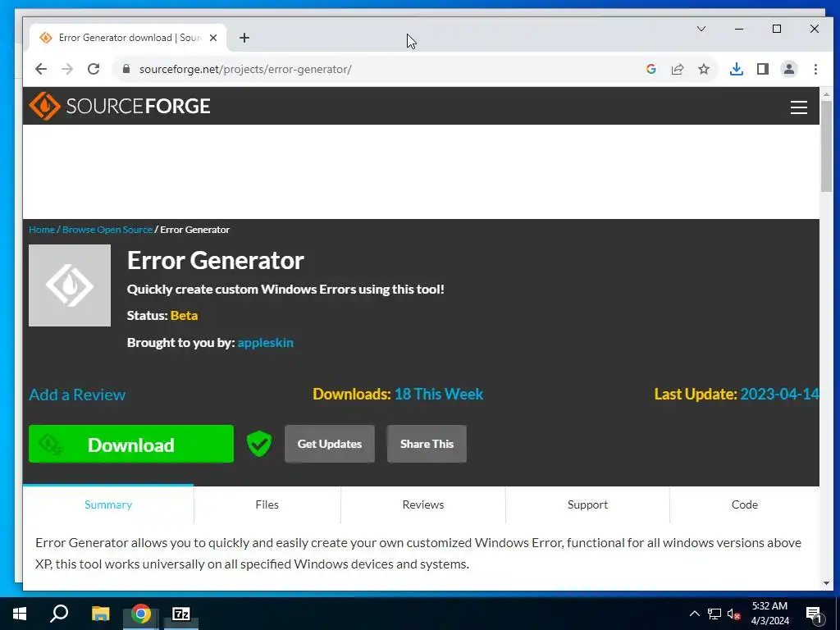
Task: Click the scrollbar down arrow
Action: coord(826,583)
